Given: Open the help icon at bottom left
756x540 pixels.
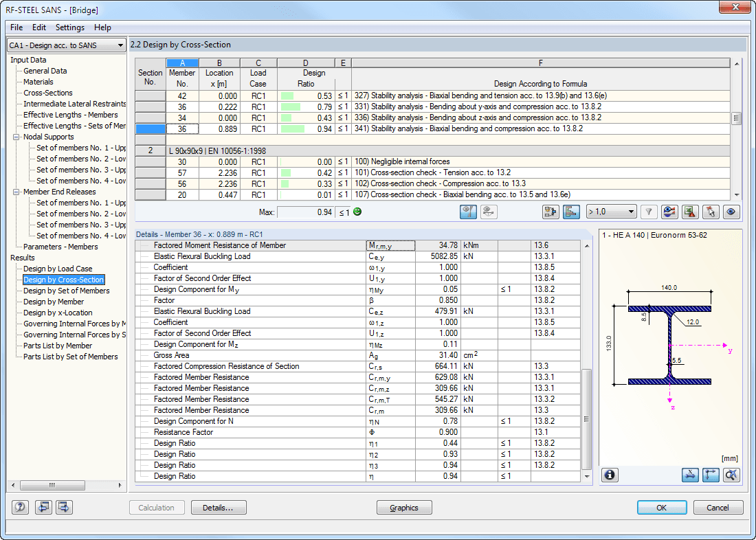Looking at the screenshot, I should 19,507.
